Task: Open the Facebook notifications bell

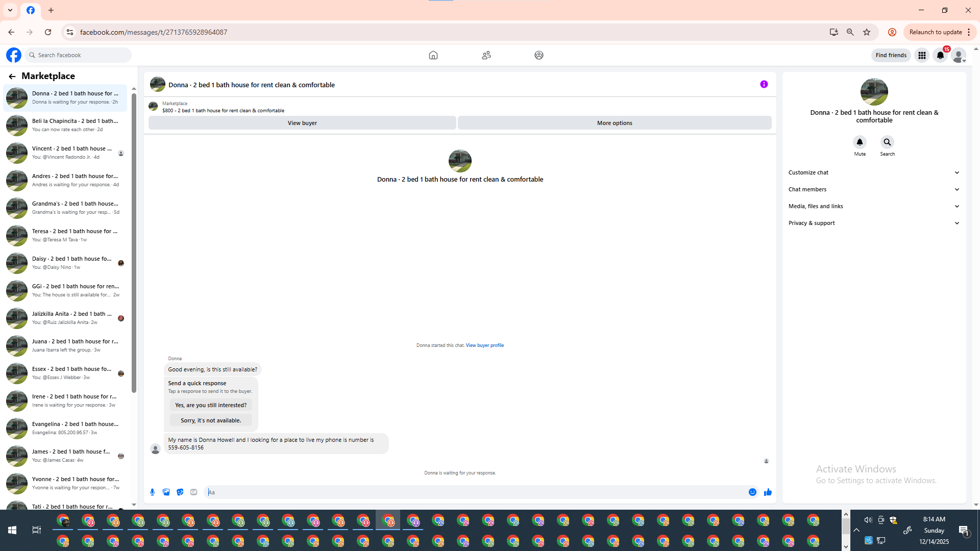Action: (940, 55)
